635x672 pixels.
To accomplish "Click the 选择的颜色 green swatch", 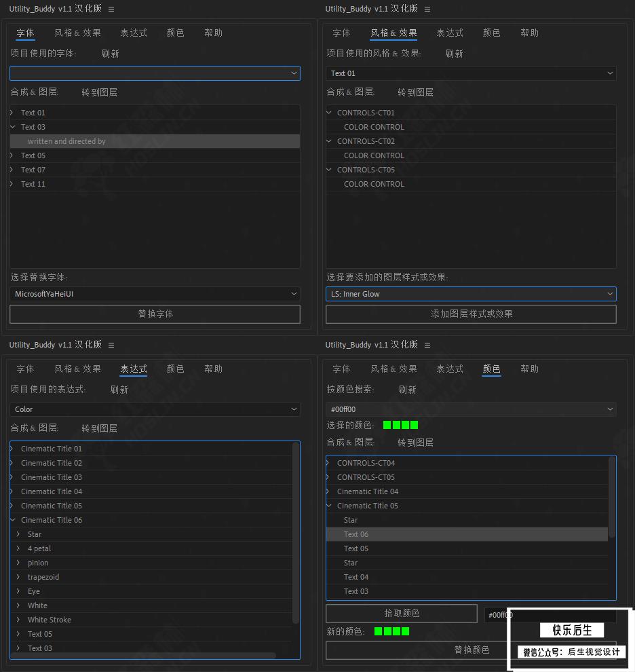I will (400, 425).
